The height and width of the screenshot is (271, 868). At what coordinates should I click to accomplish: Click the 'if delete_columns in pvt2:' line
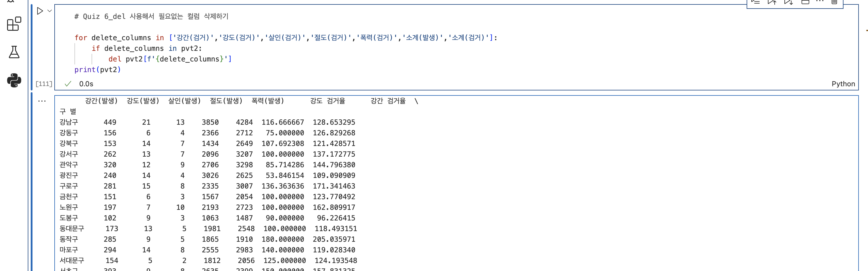coord(146,48)
